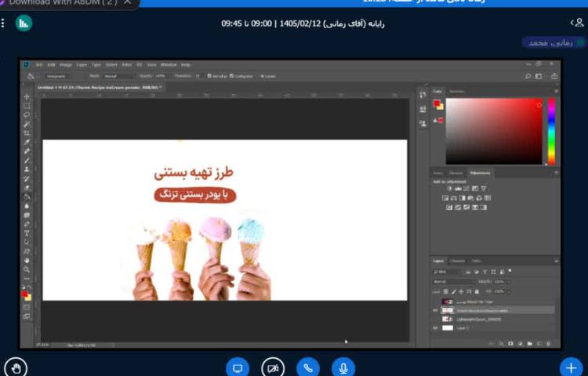Click the phone call button
Image resolution: width=588 pixels, height=376 pixels.
[308, 368]
